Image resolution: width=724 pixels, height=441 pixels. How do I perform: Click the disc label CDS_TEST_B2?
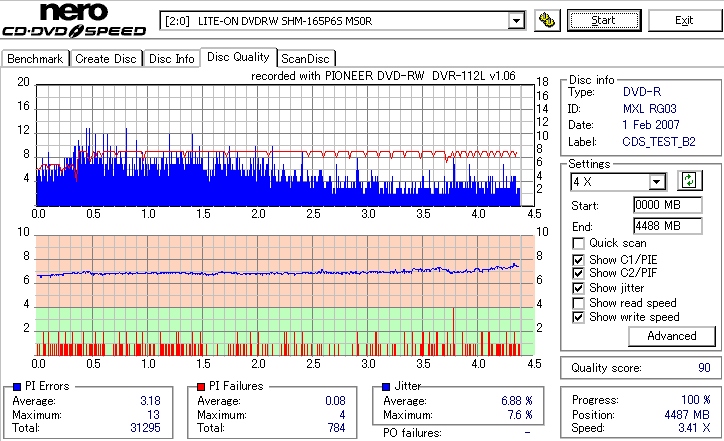pos(658,142)
